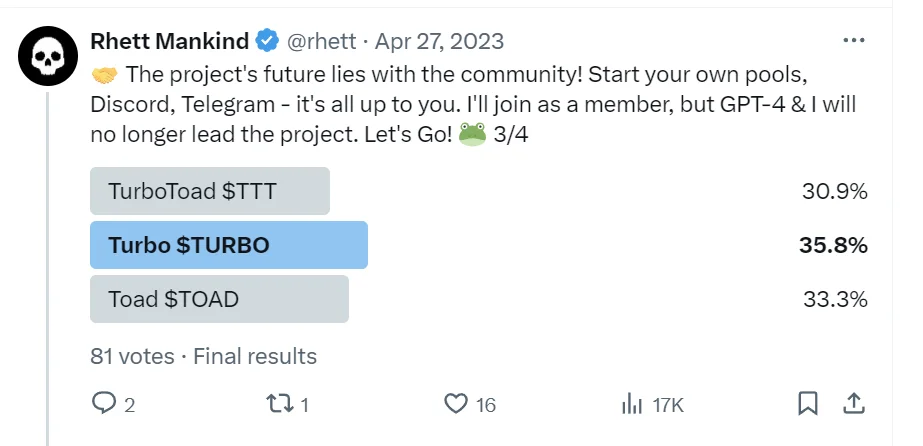Viewport: 923px width, 446px height.
Task: Click the tweet body text
Action: pos(473,105)
